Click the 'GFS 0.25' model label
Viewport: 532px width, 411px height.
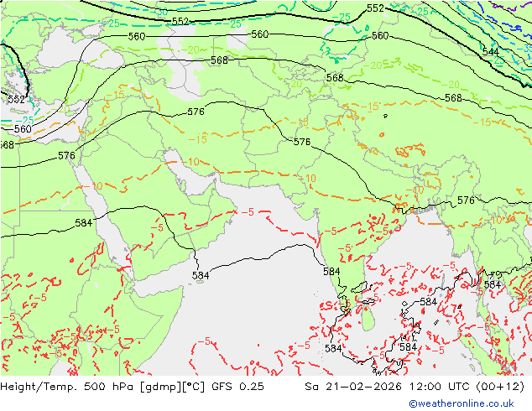point(237,387)
